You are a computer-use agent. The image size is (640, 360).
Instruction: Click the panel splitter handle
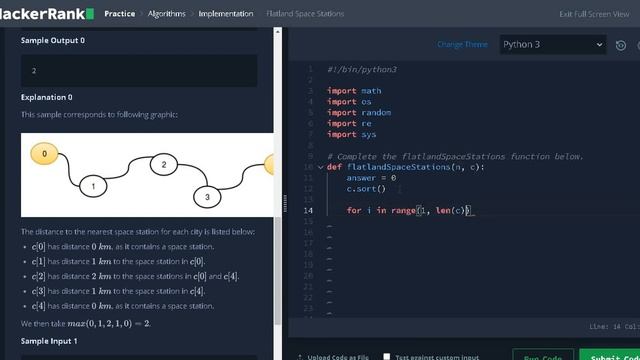[285, 203]
